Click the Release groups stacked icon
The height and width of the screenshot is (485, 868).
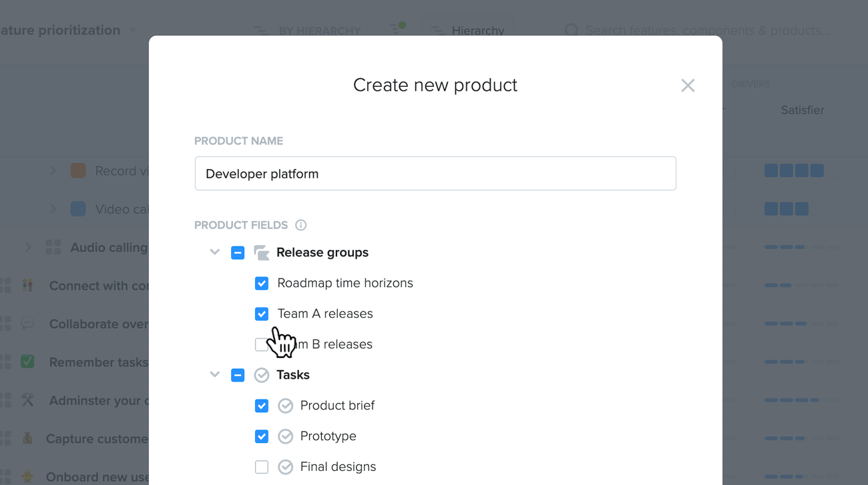point(262,253)
